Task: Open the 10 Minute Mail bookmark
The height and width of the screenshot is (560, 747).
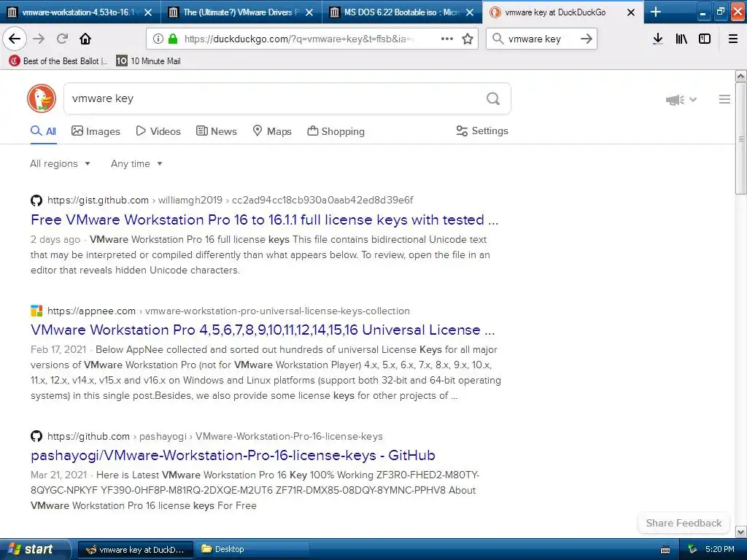Action: click(x=149, y=61)
